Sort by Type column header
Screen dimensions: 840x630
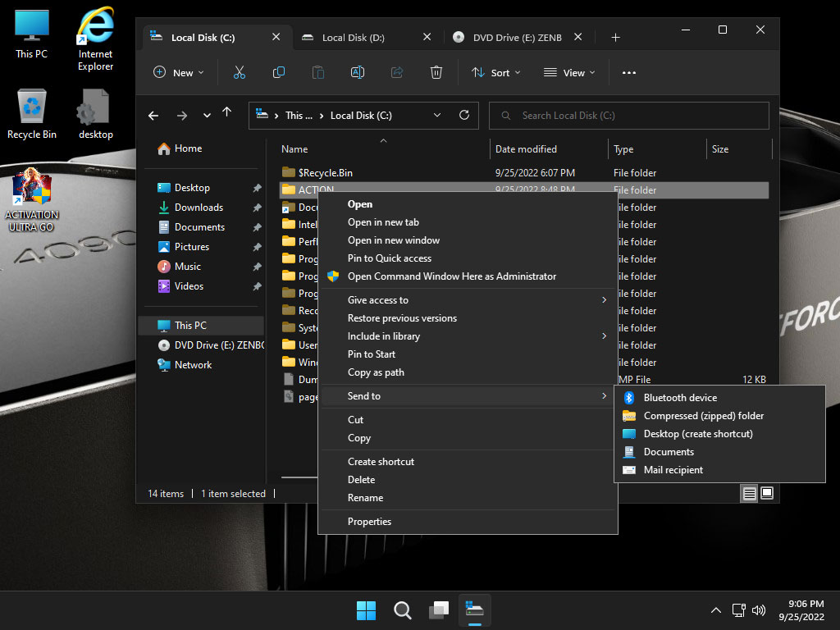(657, 149)
